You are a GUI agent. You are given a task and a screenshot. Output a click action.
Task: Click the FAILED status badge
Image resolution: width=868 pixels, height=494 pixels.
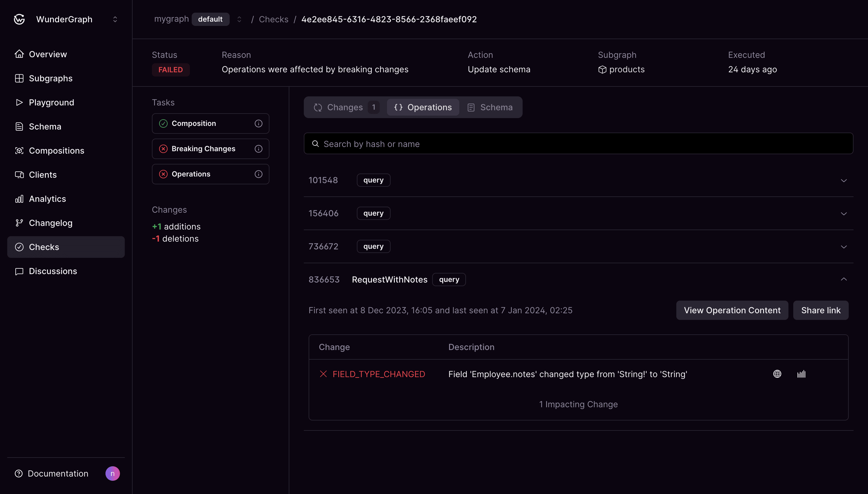coord(171,70)
